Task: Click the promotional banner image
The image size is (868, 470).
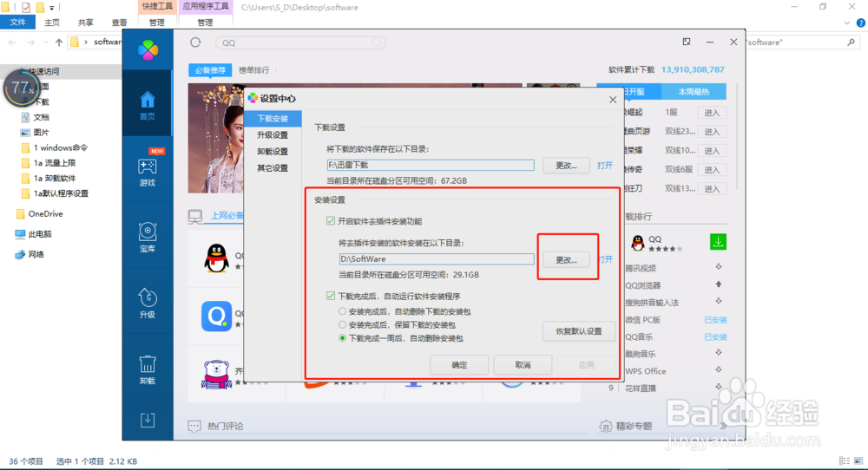Action: point(215,138)
